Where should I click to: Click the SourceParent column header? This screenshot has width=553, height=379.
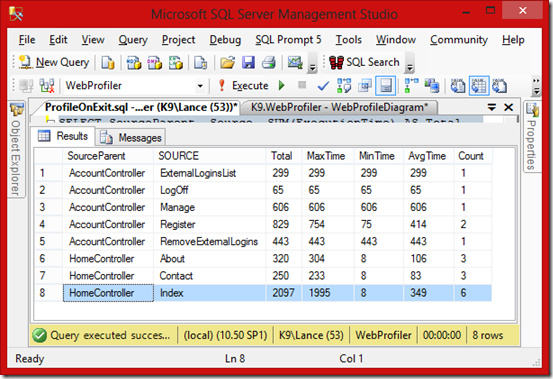pos(108,156)
